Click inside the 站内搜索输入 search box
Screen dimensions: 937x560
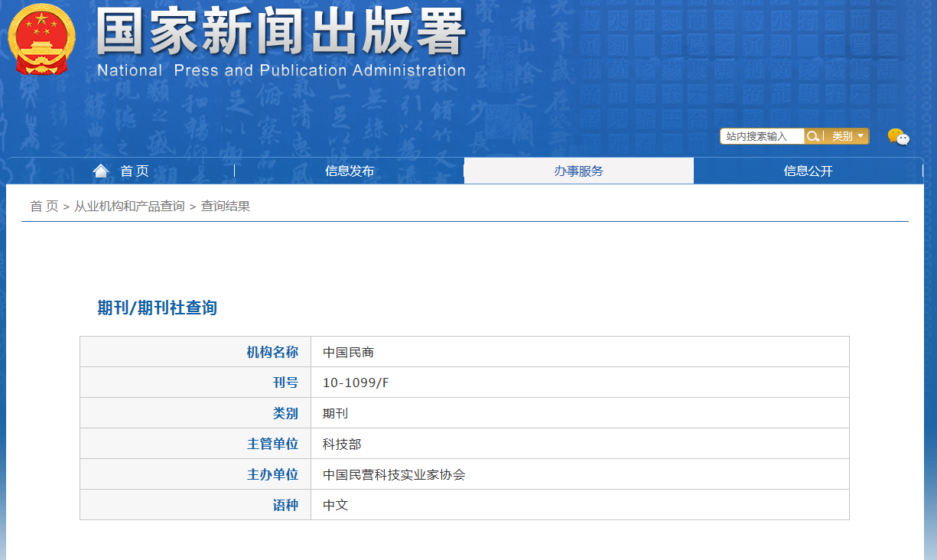click(761, 135)
